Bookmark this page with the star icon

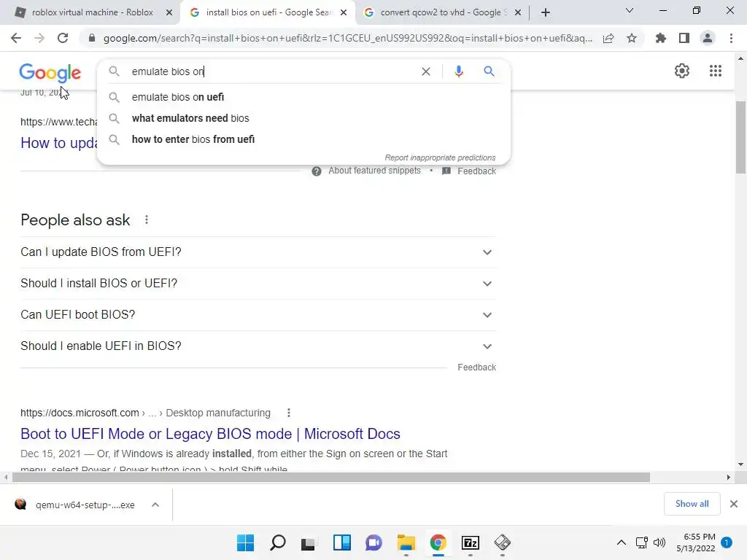coord(632,38)
